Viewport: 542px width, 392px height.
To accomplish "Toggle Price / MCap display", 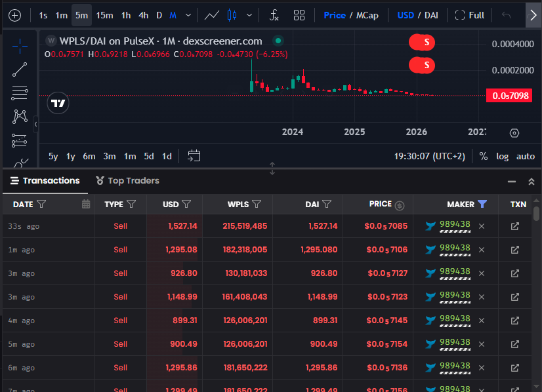I will pos(351,15).
